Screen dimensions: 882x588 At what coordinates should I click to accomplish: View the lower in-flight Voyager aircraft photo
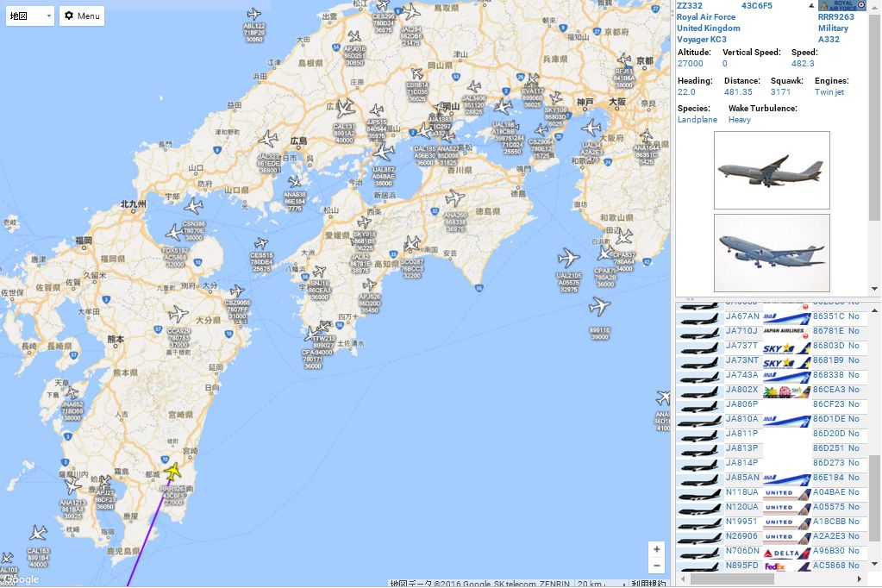tap(772, 253)
